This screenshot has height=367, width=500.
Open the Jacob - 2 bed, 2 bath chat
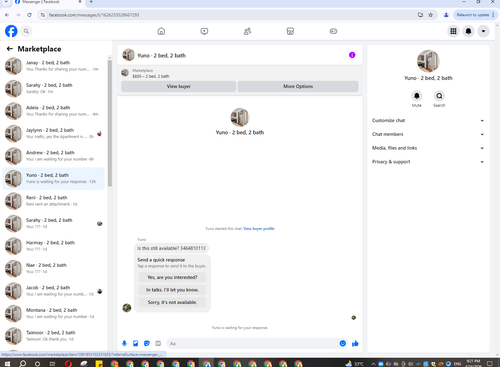(x=54, y=291)
